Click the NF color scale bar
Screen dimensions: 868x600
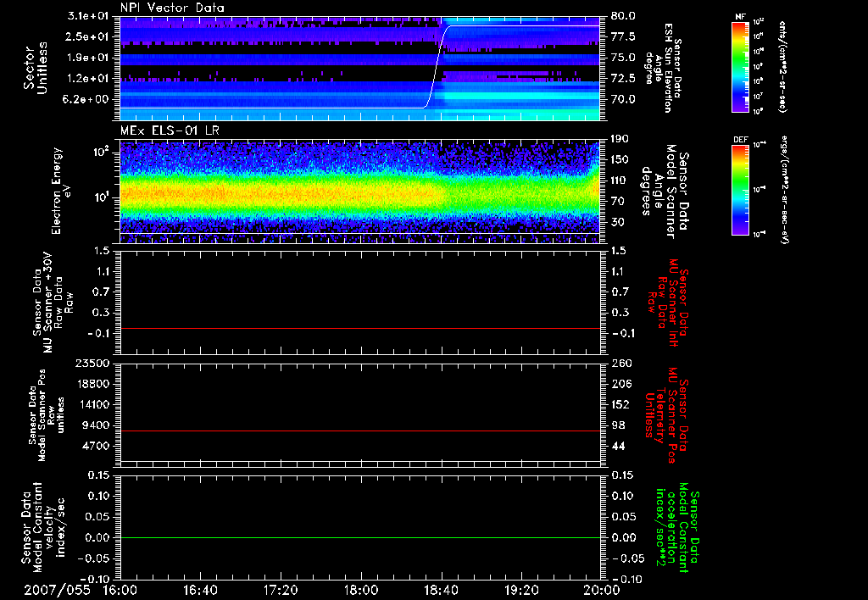click(740, 67)
